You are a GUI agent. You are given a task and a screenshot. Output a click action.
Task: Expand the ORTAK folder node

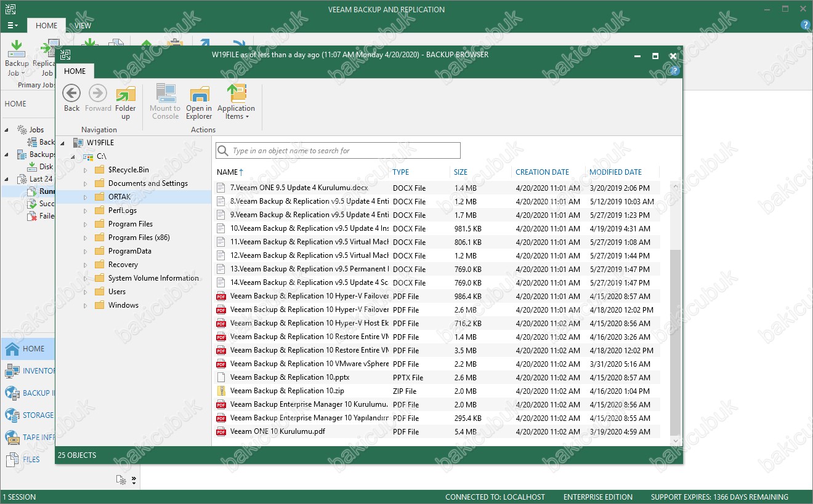coord(85,198)
